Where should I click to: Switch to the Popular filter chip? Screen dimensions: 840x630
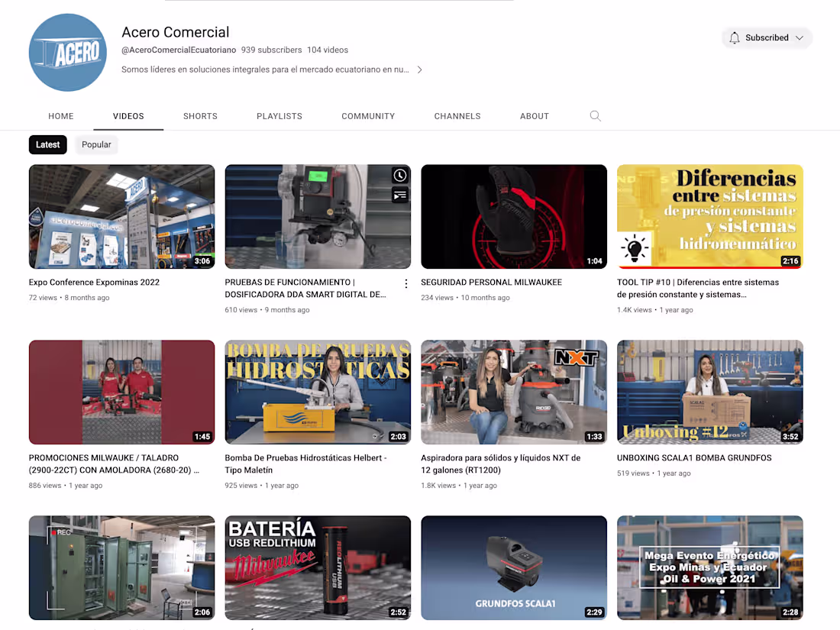point(96,144)
